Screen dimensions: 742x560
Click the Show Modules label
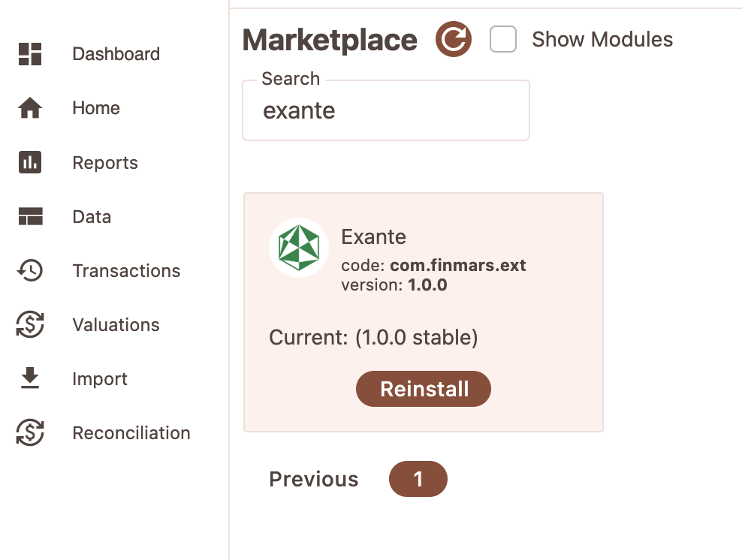click(x=602, y=39)
